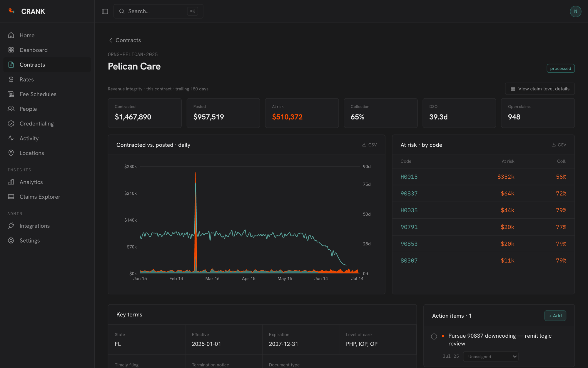Open code H0015 link
588x368 pixels.
click(409, 177)
